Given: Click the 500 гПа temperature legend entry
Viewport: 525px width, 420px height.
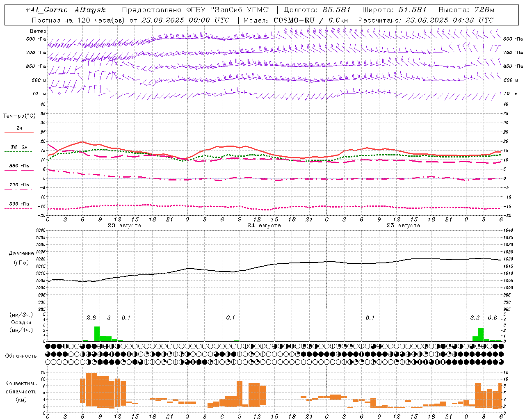Looking at the screenshot, I should coord(19,204).
